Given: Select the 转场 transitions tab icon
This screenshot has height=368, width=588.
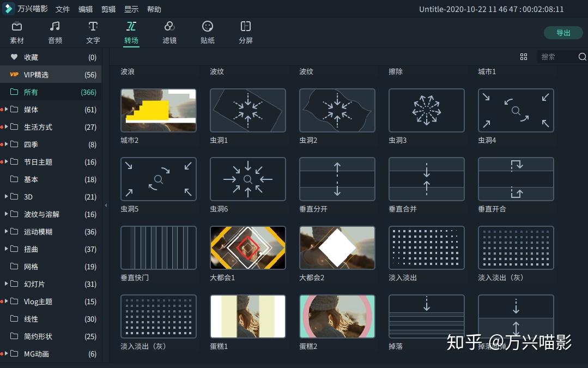Looking at the screenshot, I should coord(131,26).
